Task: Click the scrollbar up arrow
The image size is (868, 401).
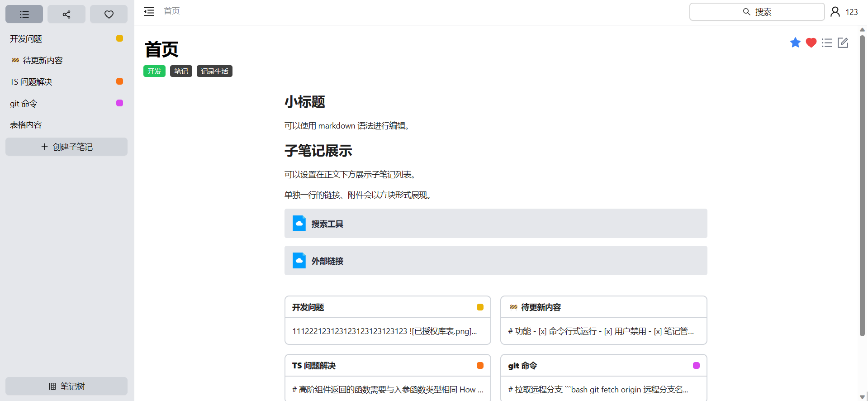Action: click(x=862, y=29)
